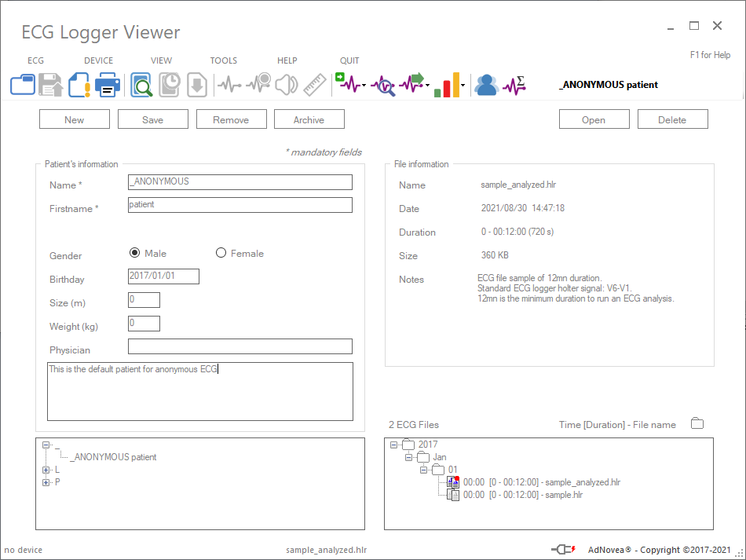Image resolution: width=746 pixels, height=560 pixels.
Task: Click the notes box with default patient text
Action: (x=200, y=392)
